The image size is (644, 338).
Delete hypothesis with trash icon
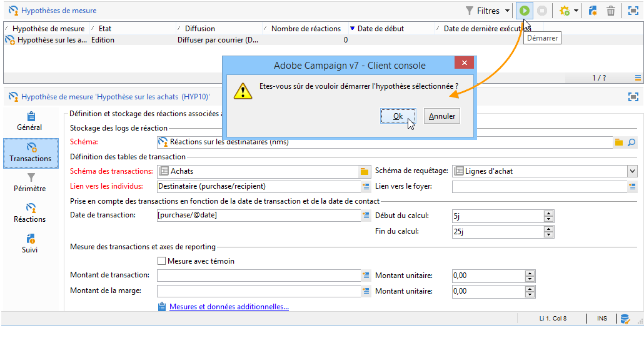611,11
